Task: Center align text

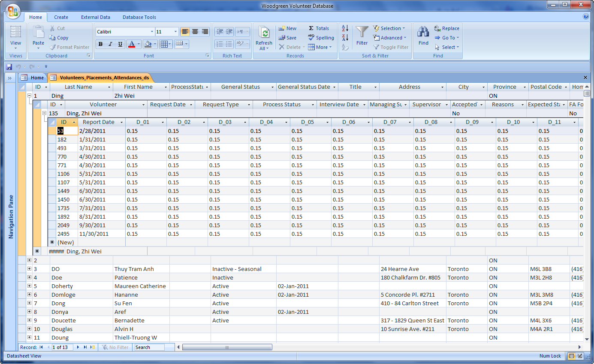Action: pyautogui.click(x=195, y=32)
